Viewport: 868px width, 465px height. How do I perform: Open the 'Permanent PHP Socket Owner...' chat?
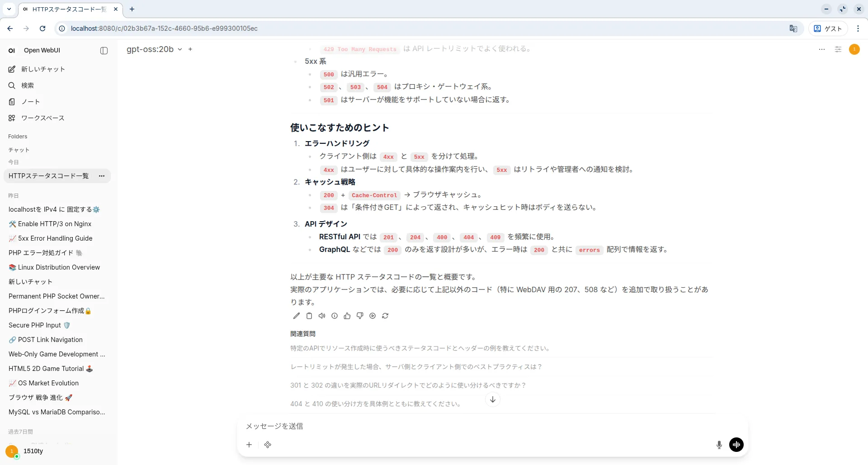tap(57, 296)
